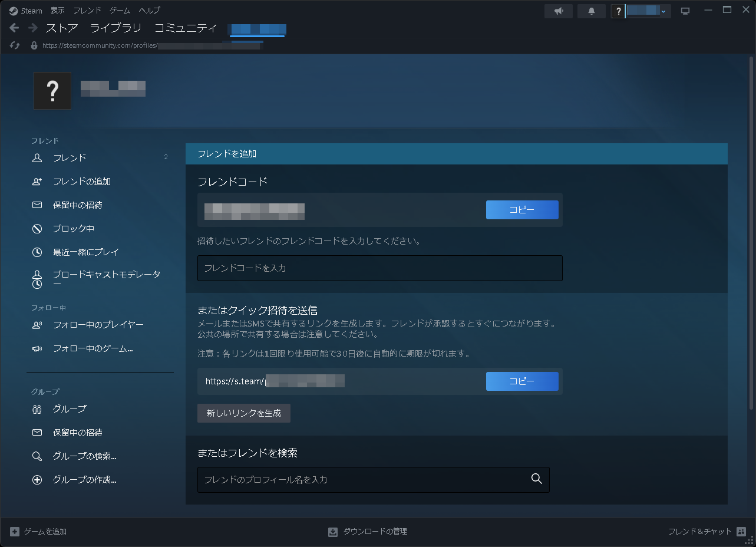This screenshot has height=547, width=756.
Task: Open the Friends & Chat icon
Action: [x=740, y=531]
